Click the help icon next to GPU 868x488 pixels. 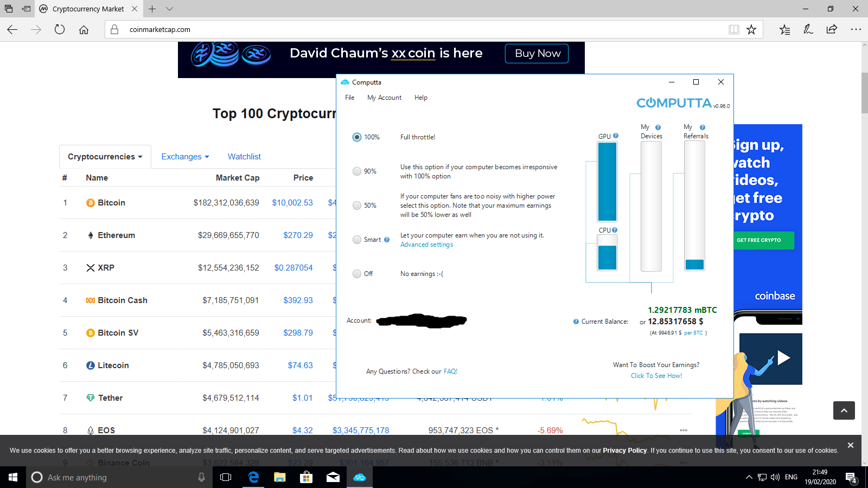click(x=616, y=136)
